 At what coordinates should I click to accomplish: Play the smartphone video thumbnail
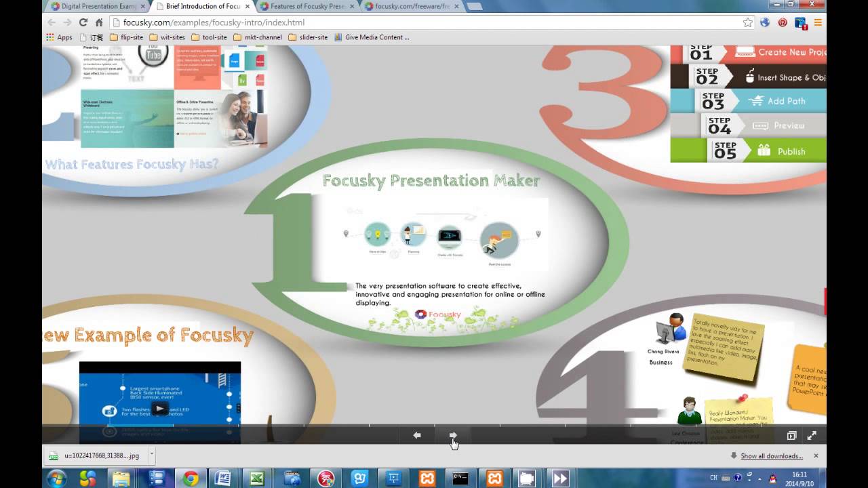[x=159, y=409]
